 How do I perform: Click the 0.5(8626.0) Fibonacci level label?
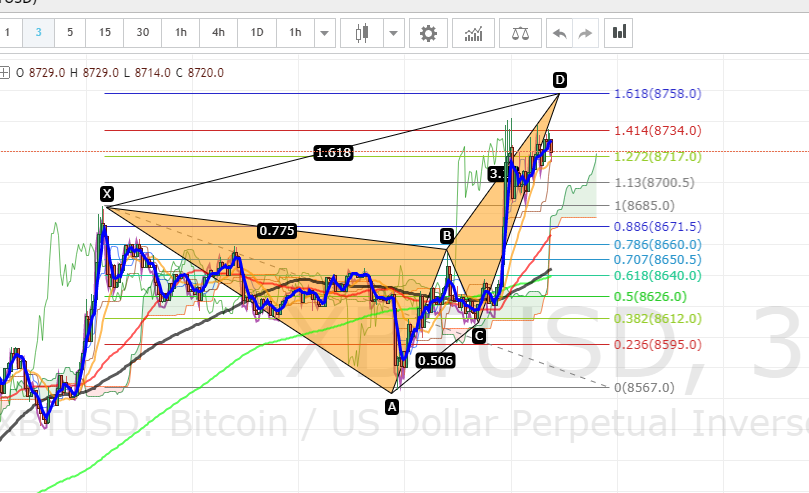(x=650, y=297)
